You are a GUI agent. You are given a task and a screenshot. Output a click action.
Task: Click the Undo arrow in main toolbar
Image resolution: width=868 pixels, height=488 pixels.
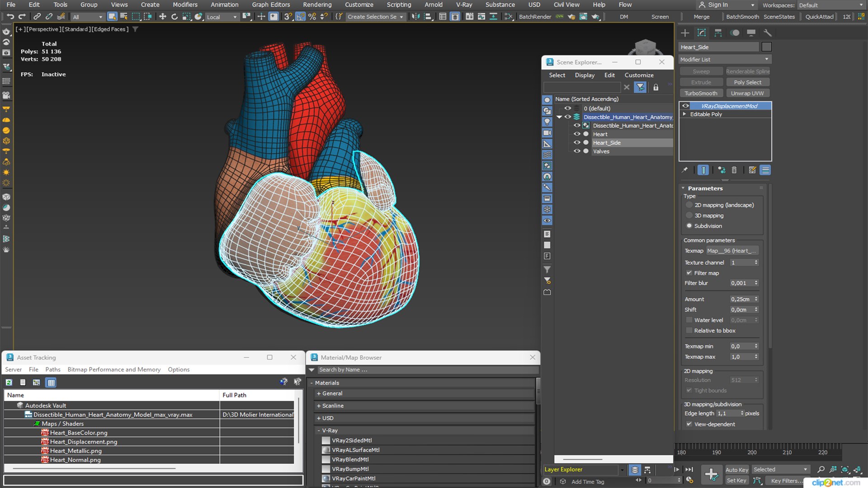10,17
